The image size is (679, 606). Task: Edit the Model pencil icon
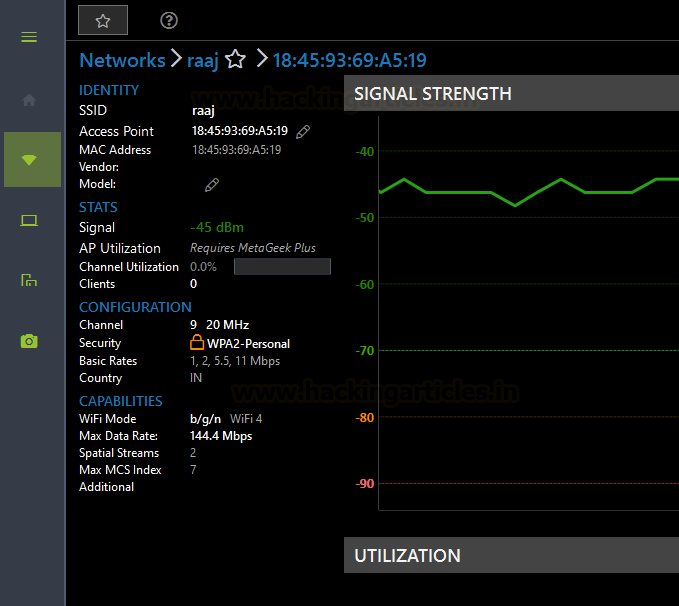(x=212, y=185)
